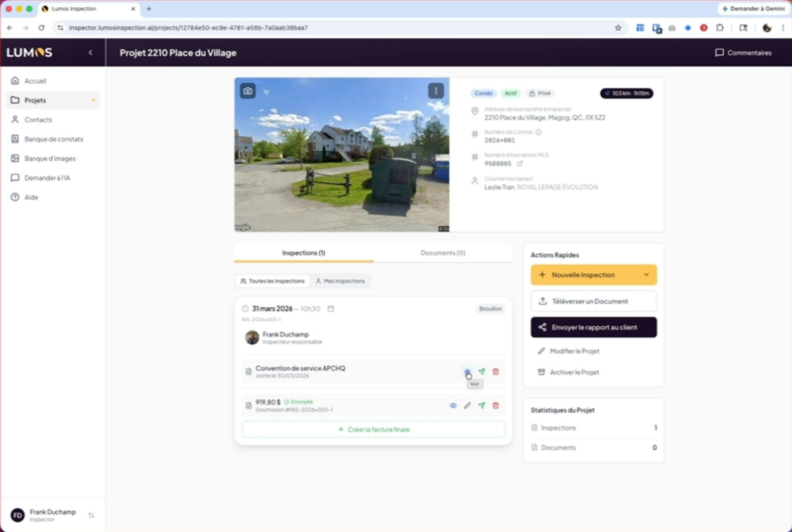Image resolution: width=792 pixels, height=532 pixels.
Task: View the 919,80 $ soumission with eye icon
Action: [453, 405]
